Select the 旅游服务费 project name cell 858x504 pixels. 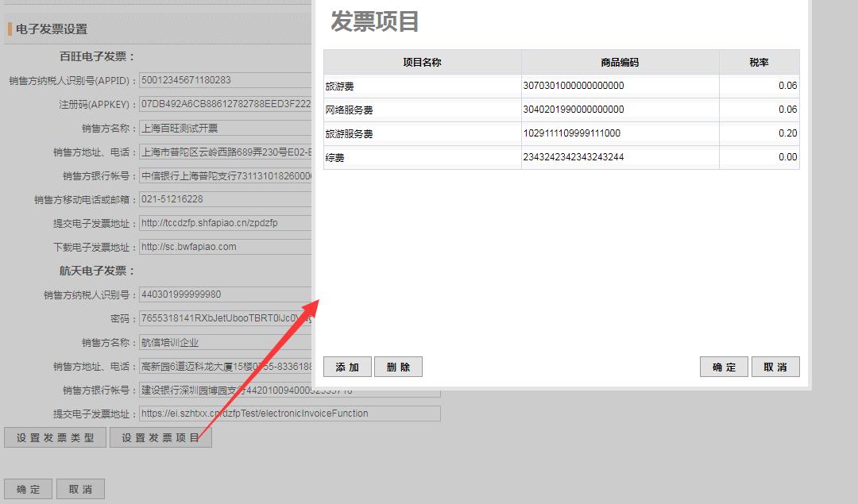pyautogui.click(x=422, y=133)
